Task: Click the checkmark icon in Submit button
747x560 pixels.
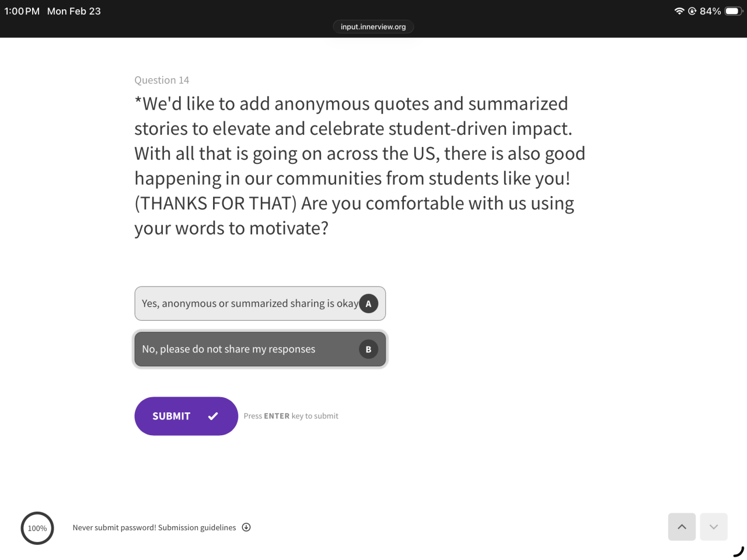Action: coord(213,416)
